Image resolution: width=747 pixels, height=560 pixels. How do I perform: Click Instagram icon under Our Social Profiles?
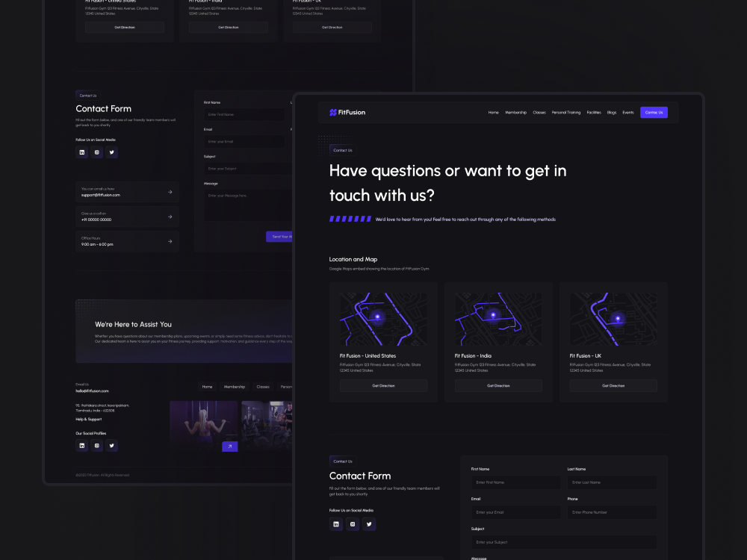point(96,446)
